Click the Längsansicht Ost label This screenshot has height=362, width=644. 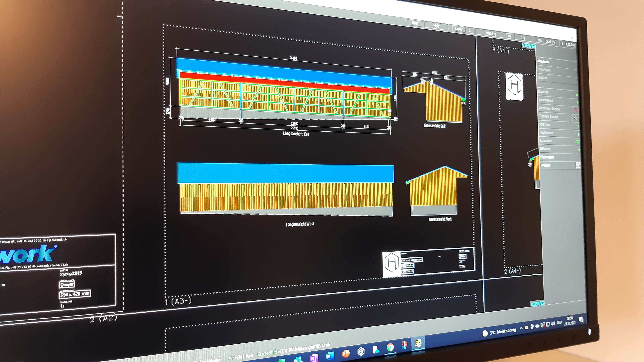click(x=296, y=134)
